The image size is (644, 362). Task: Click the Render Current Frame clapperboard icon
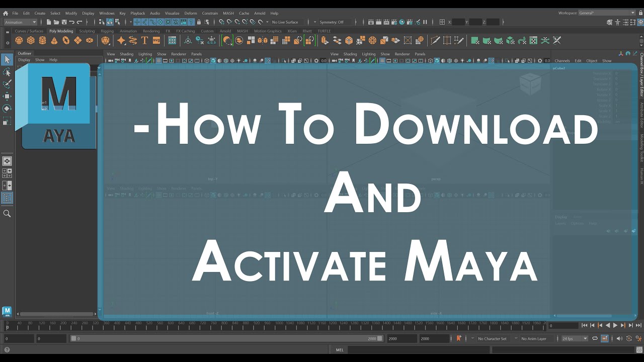coord(379,22)
